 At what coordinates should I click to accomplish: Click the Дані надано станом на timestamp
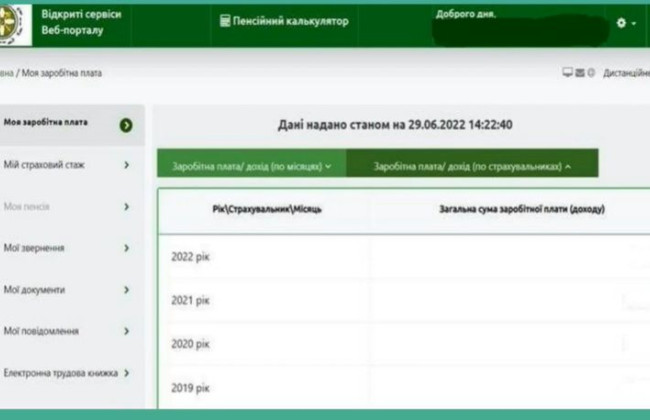[x=395, y=125]
